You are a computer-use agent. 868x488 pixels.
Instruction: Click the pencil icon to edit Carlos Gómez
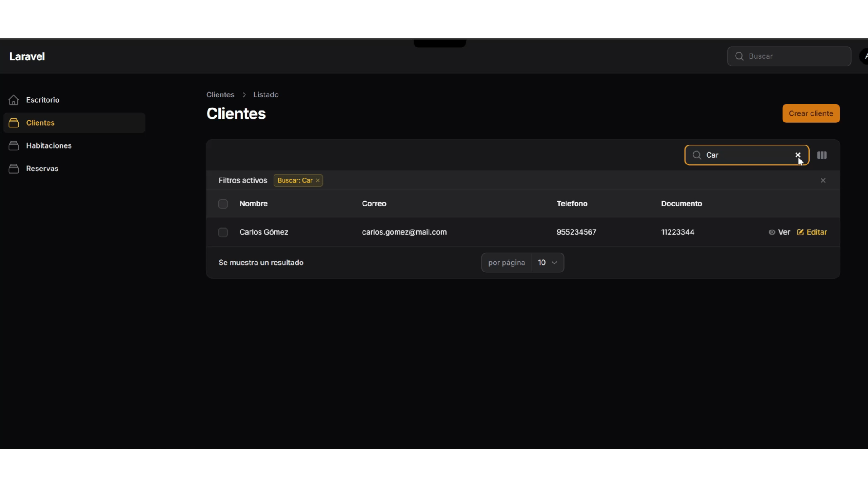pyautogui.click(x=801, y=232)
